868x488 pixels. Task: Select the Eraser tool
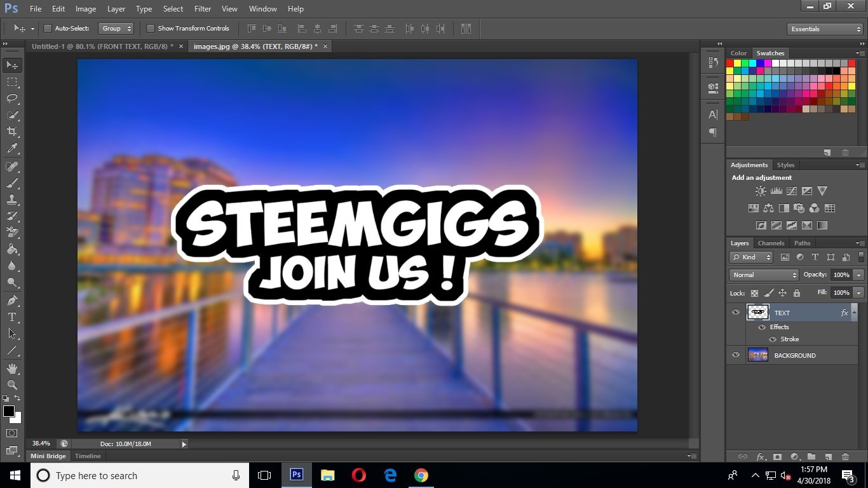pyautogui.click(x=12, y=233)
